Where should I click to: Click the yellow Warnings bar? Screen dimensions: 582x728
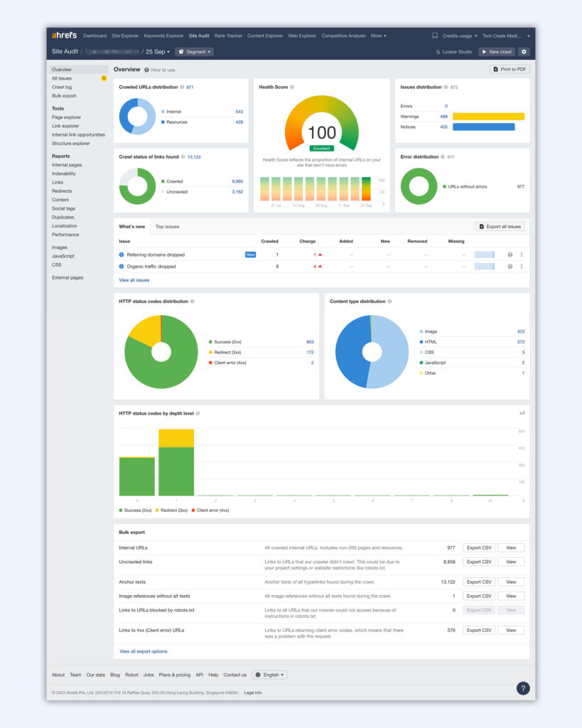488,117
